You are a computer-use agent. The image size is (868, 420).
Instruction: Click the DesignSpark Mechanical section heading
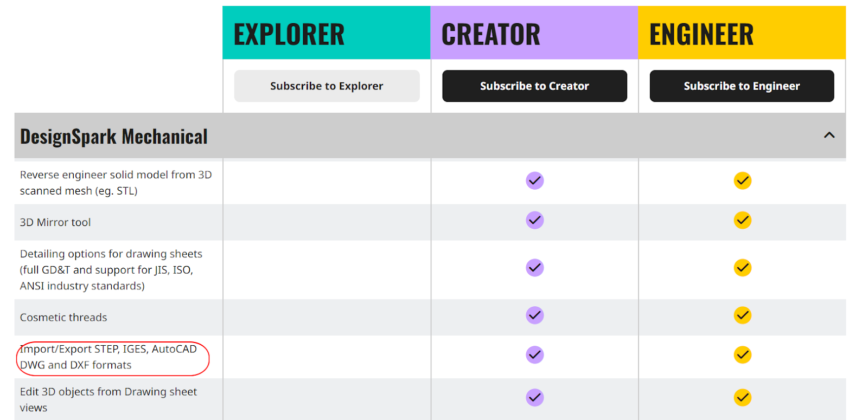[114, 137]
